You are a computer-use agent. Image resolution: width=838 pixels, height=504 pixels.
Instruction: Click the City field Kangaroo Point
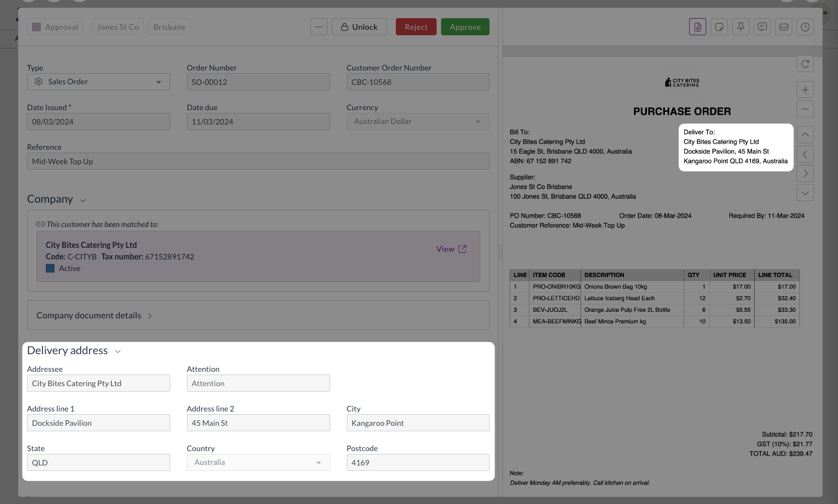point(418,422)
